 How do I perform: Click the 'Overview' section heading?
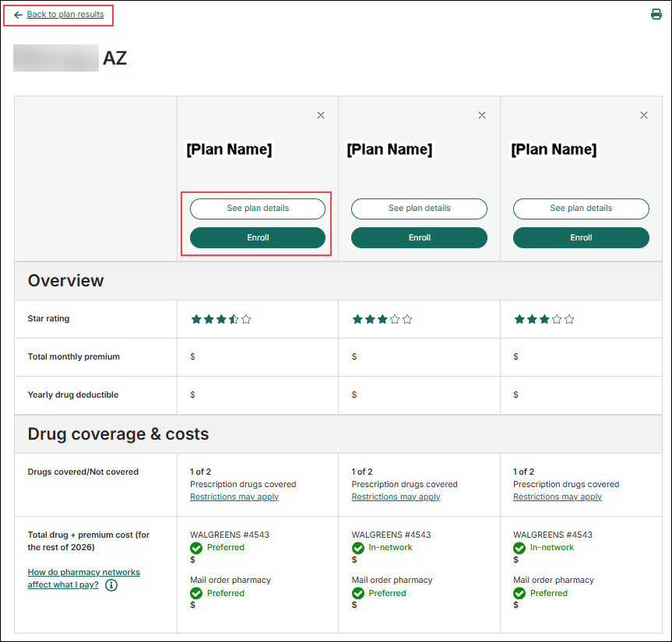pyautogui.click(x=65, y=280)
